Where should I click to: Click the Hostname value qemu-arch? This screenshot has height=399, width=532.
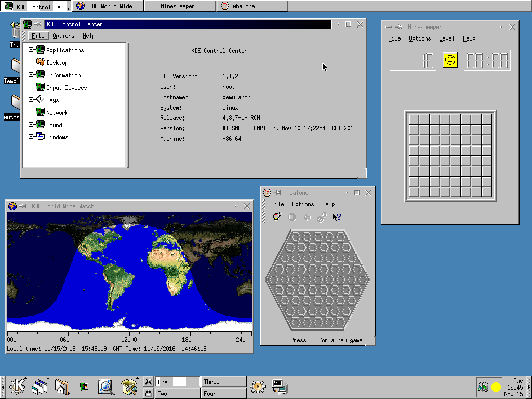pyautogui.click(x=236, y=97)
